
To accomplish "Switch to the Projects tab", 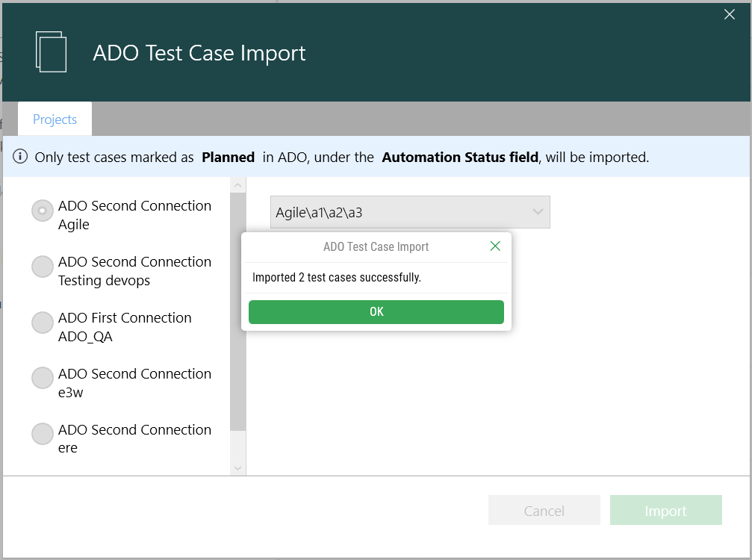I will pos(54,119).
